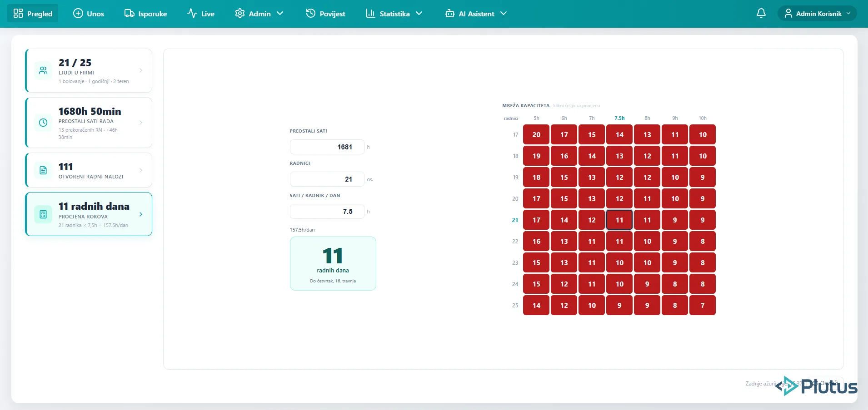Expand the 1680h 50min card arrow
This screenshot has width=868, height=410.
141,123
